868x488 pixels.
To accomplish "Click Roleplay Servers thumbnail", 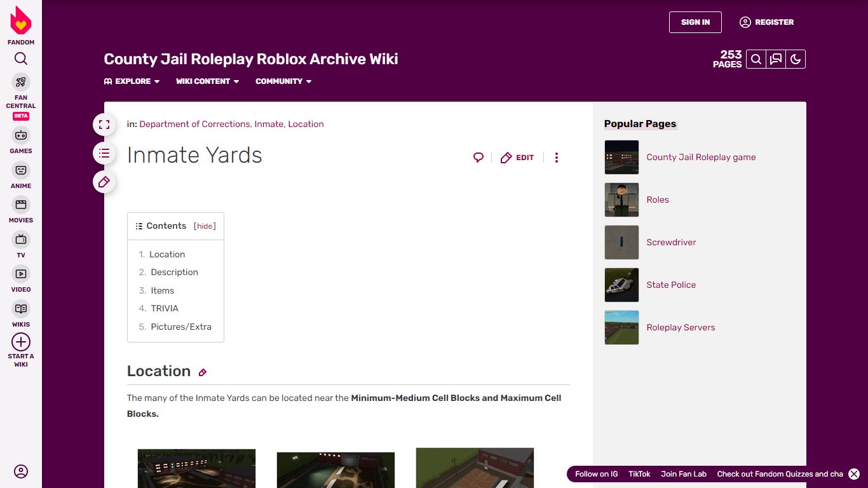I will (621, 327).
